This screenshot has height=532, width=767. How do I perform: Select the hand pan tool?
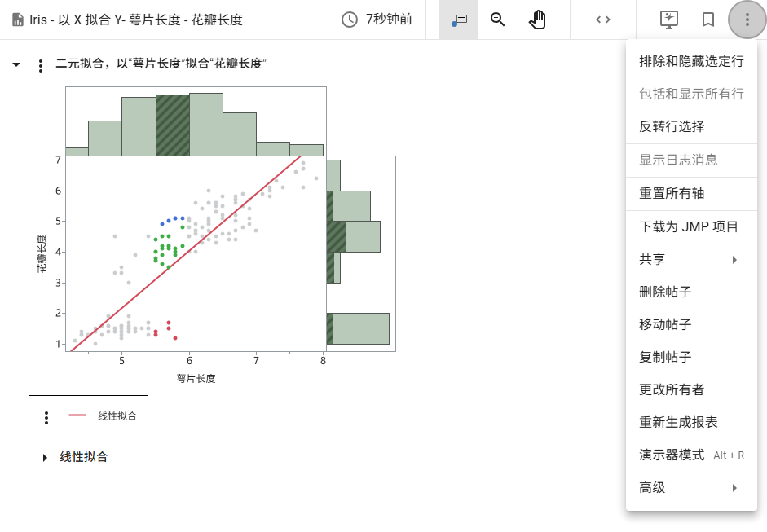[537, 20]
